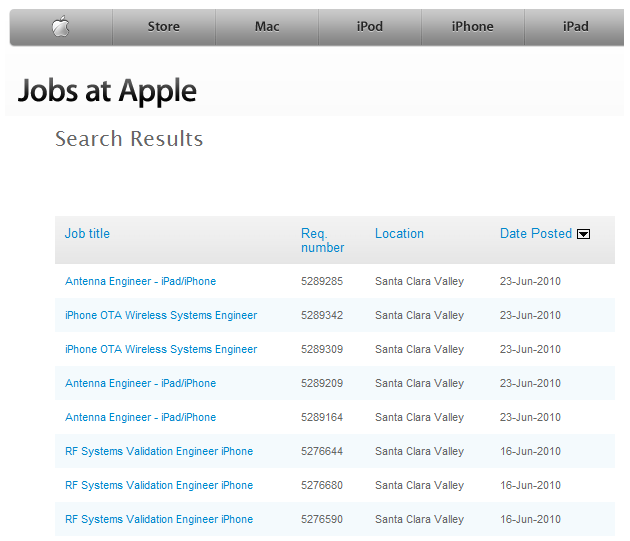Open iPhone OTA Wireless job req 5289309
The image size is (630, 541).
tap(161, 349)
